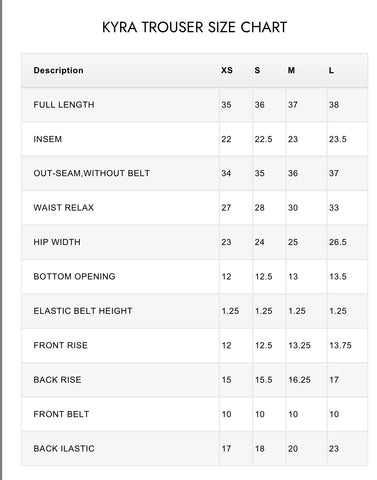Screen dimensions: 377x480
Task: Click the L size column header
Action: (331, 70)
